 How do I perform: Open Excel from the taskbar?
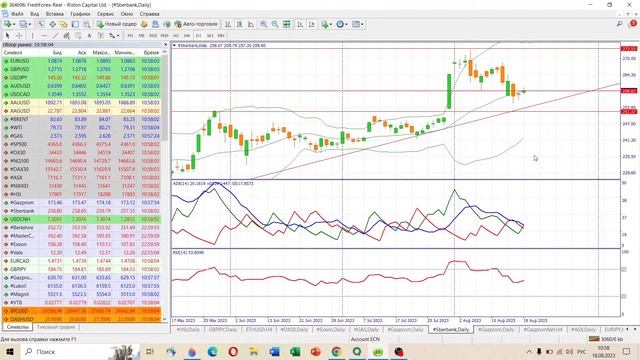[295, 351]
